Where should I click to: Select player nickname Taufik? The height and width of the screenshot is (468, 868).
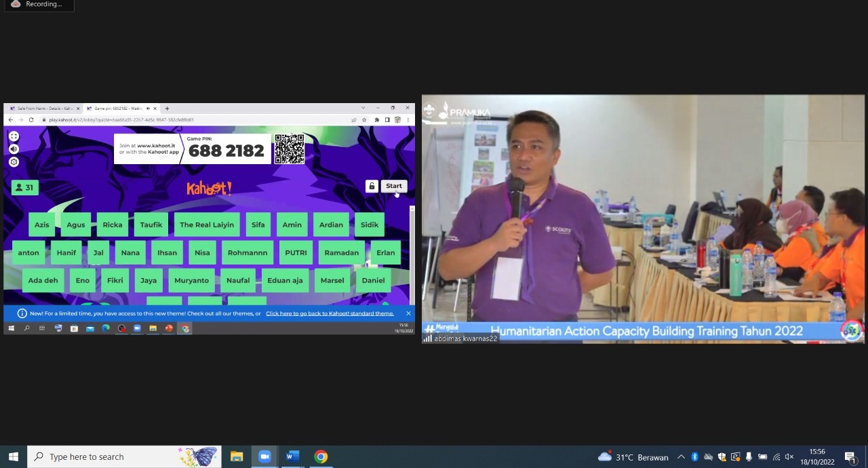pyautogui.click(x=151, y=225)
